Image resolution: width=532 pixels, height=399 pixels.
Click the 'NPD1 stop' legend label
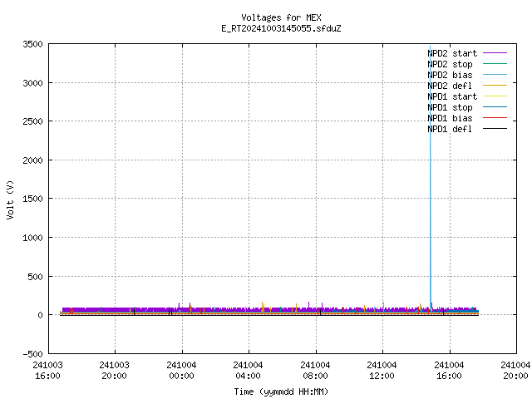tap(450, 107)
